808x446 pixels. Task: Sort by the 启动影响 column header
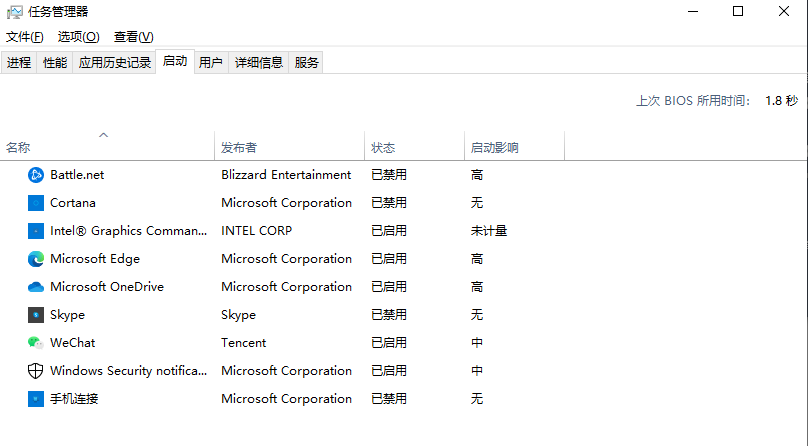[x=514, y=147]
